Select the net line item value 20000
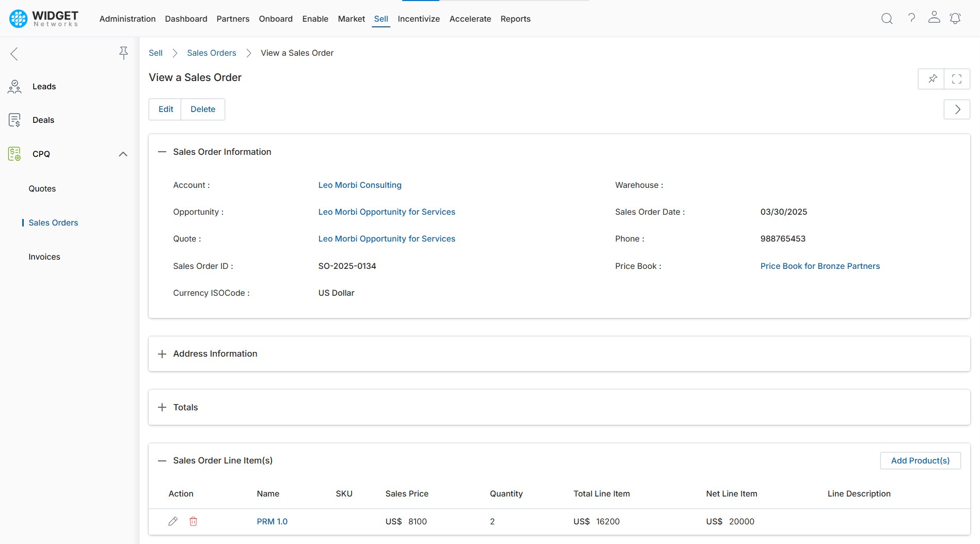Viewport: 980px width, 544px height. (741, 521)
